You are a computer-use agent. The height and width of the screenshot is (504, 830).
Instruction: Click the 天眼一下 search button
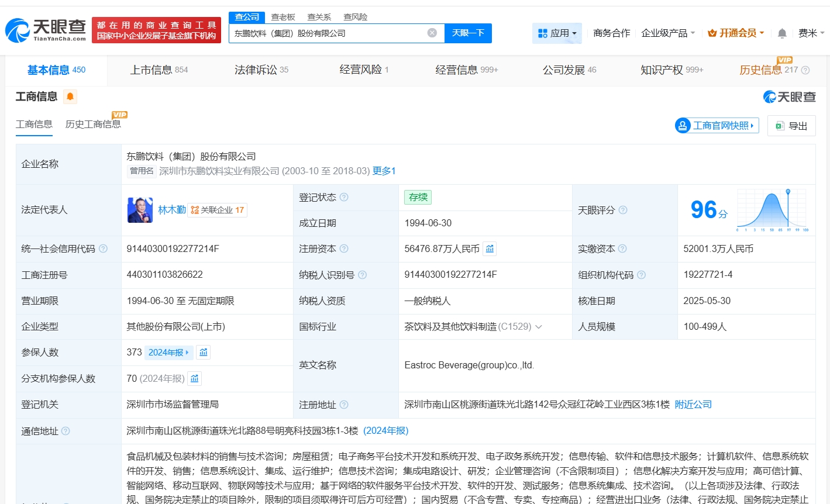coord(468,33)
